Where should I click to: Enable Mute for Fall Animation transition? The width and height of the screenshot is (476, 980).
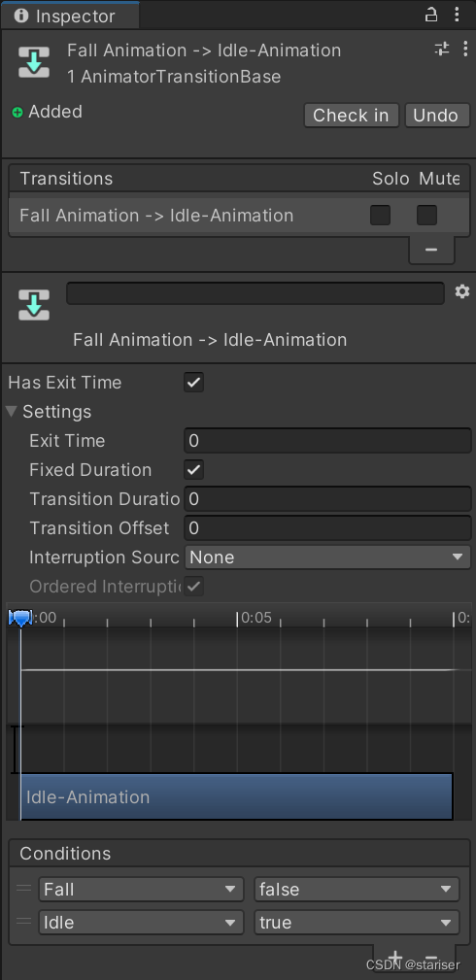[426, 216]
